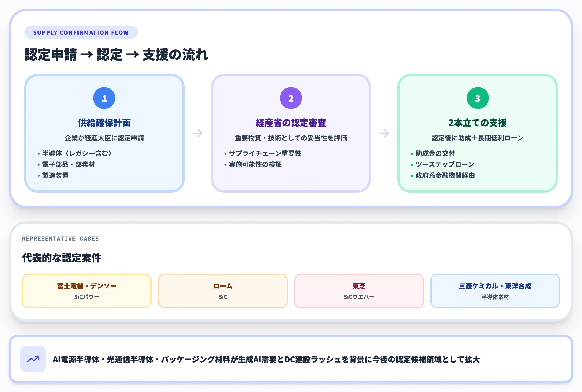Image resolution: width=582 pixels, height=392 pixels.
Task: Click the arrow between steps 1 and 2
Action: 198,133
